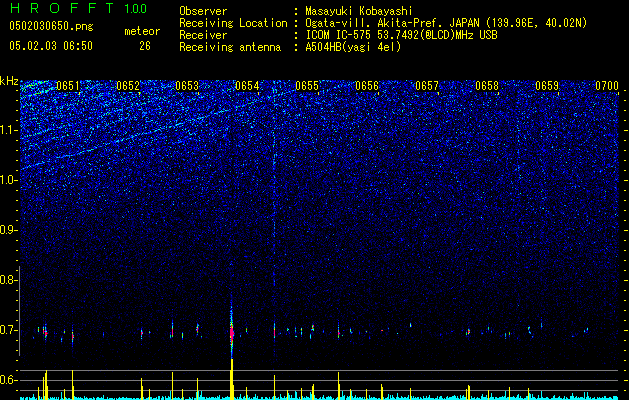Select the 0.9 kHz axis tick

pyautogui.click(x=8, y=230)
